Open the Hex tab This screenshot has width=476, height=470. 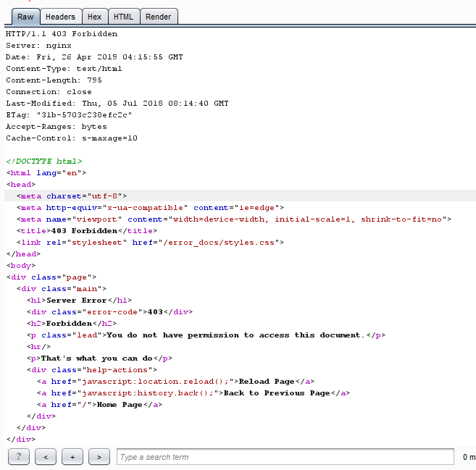[x=94, y=17]
